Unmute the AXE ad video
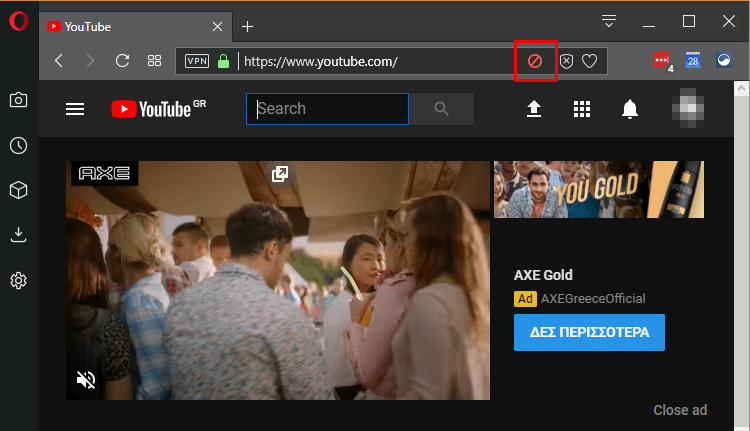750x431 pixels. click(x=86, y=380)
